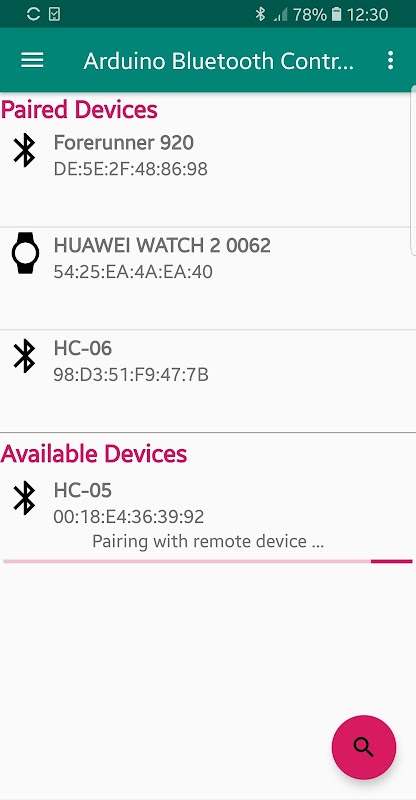The height and width of the screenshot is (800, 416).
Task: Click the watch icon for HUAWEI WATCH 2
Action: (x=25, y=253)
